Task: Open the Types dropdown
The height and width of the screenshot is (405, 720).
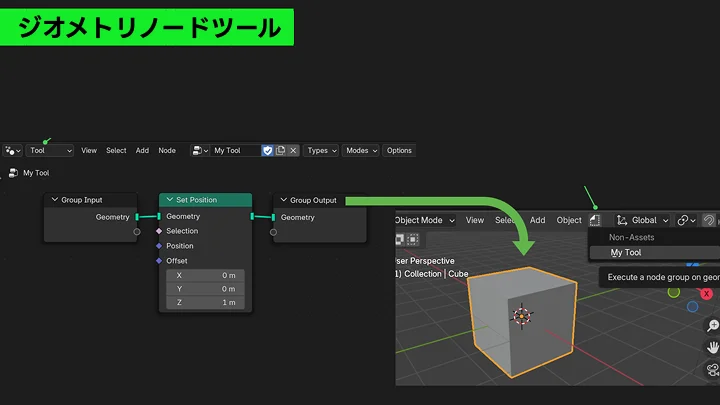Action: tap(320, 151)
